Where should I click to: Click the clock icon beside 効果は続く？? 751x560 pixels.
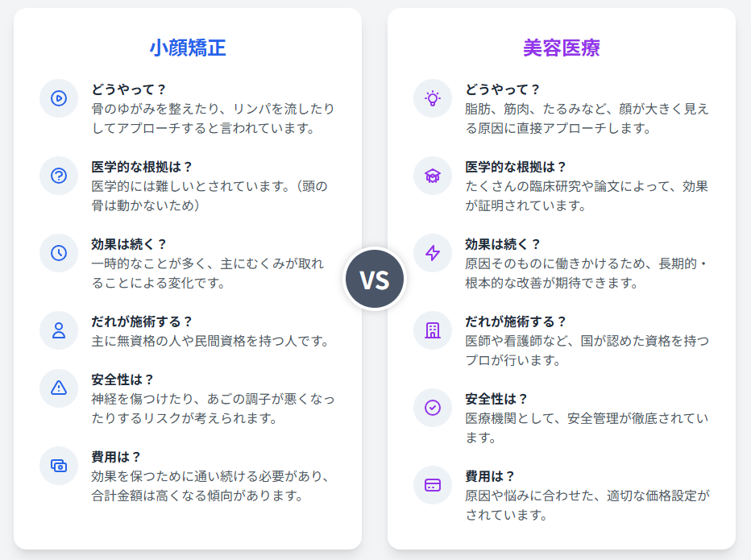(59, 252)
